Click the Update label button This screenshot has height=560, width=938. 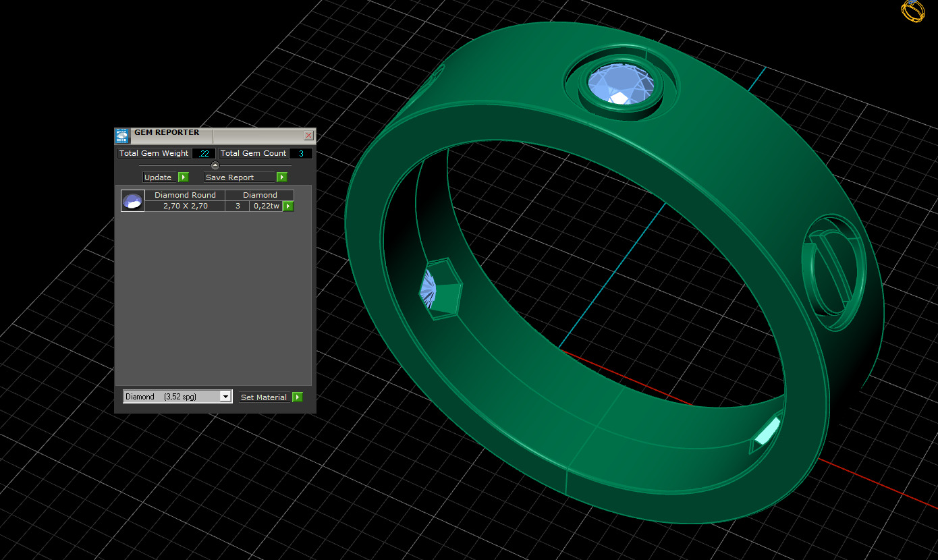pos(159,177)
